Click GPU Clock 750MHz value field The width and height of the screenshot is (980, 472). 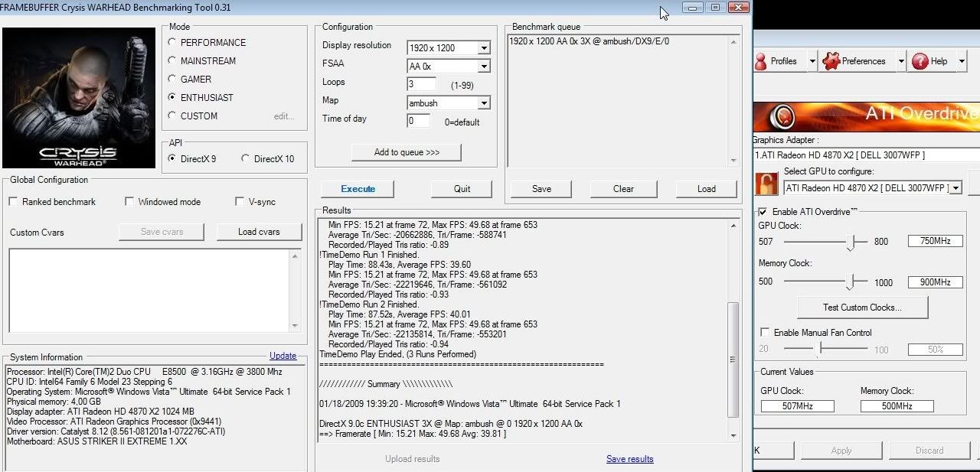pos(935,242)
